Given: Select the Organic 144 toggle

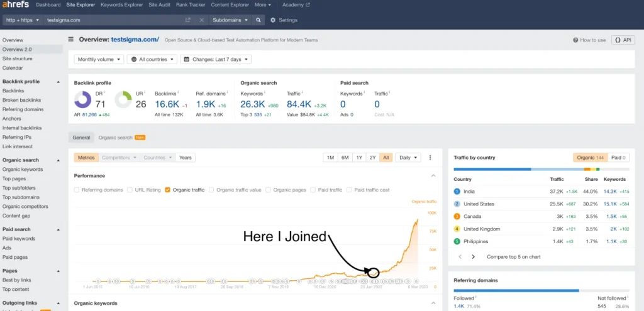Looking at the screenshot, I should point(590,158).
